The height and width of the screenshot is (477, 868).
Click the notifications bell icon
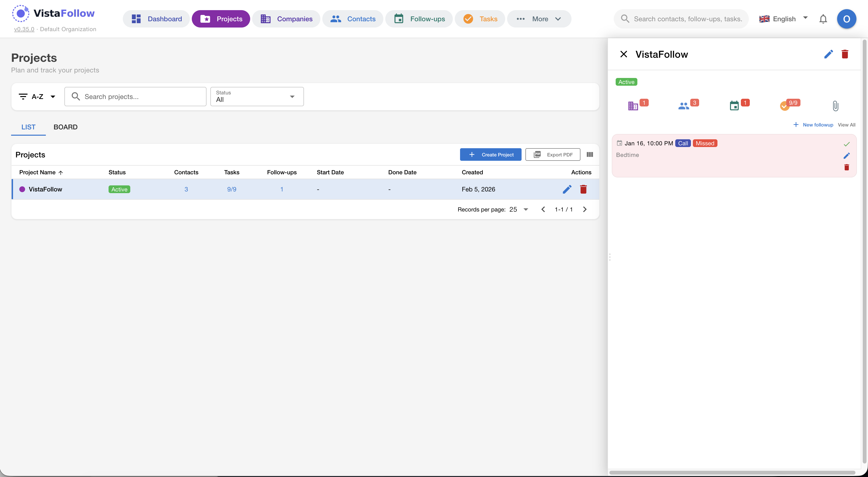pos(823,19)
